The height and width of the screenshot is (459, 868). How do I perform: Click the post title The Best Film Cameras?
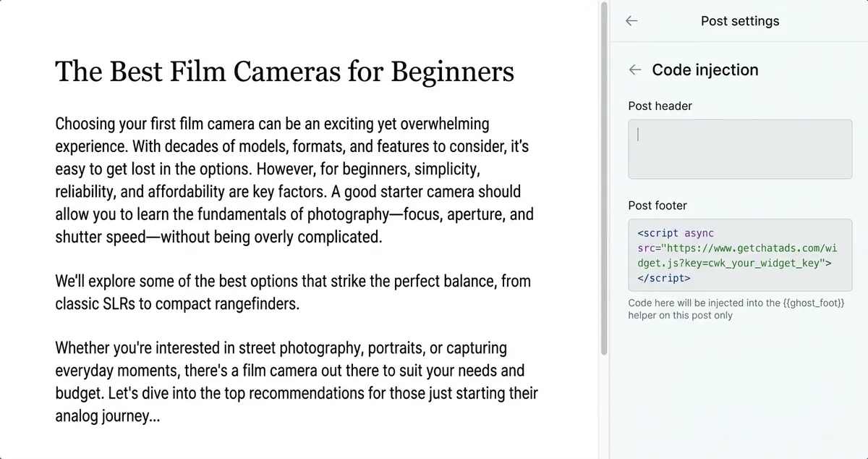pos(284,72)
